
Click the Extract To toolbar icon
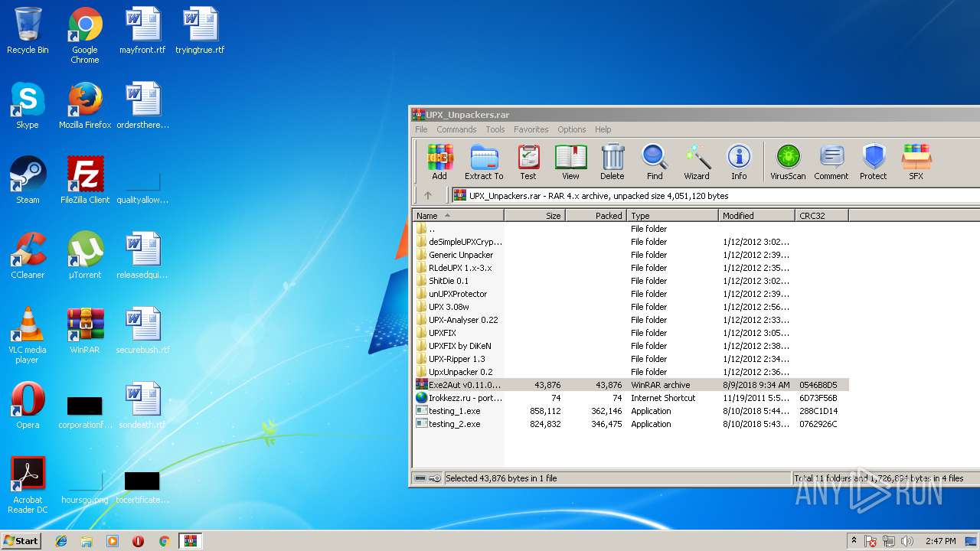(484, 162)
